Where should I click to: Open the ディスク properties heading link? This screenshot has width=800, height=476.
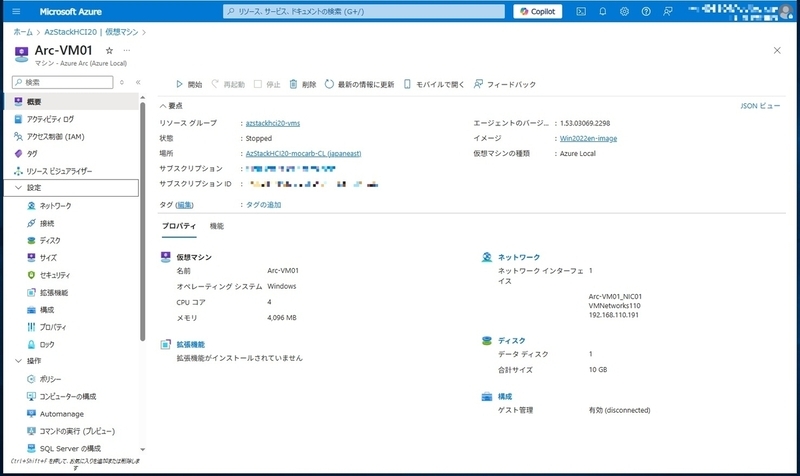[512, 340]
